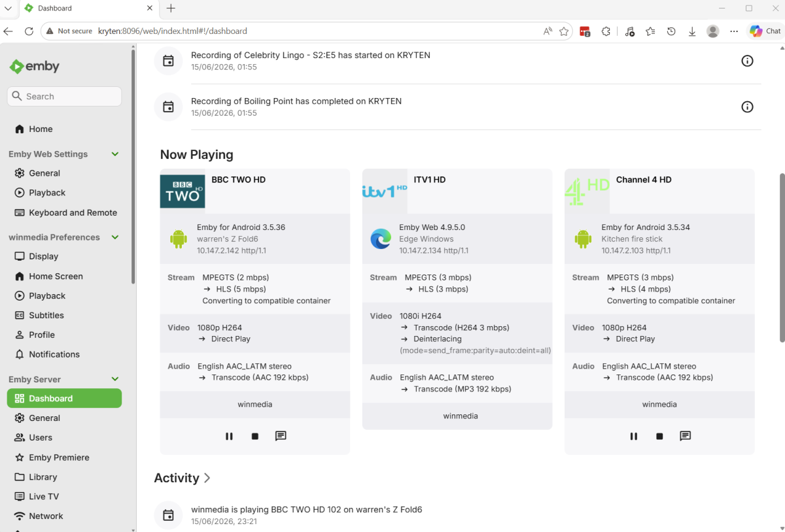Open Users in the sidebar
The height and width of the screenshot is (532, 785).
64,437
